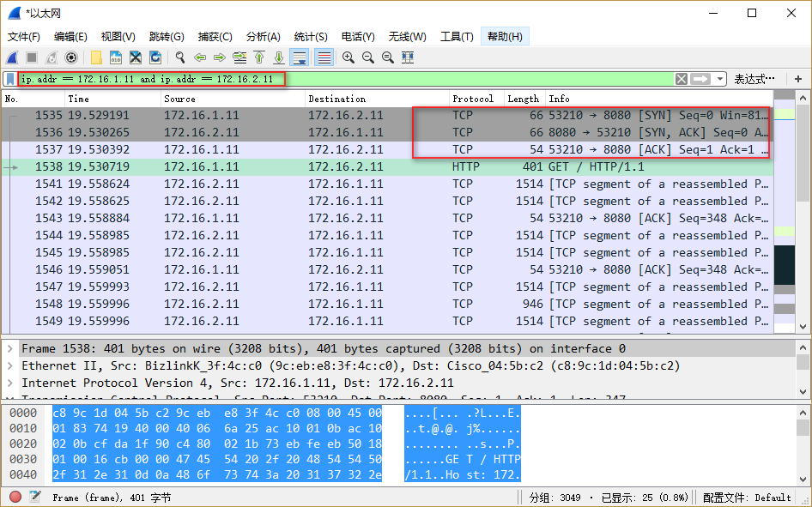Click the stop capture square icon
812x507 pixels.
32,57
